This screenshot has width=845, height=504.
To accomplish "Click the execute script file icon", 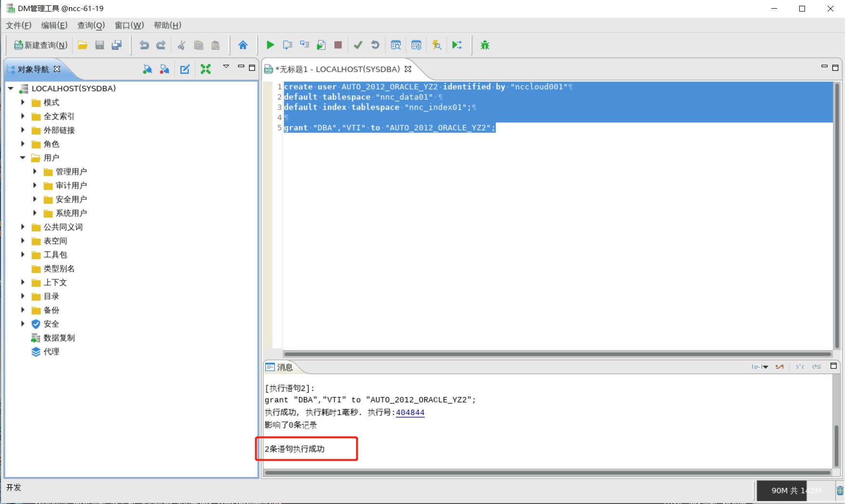I will click(x=321, y=45).
